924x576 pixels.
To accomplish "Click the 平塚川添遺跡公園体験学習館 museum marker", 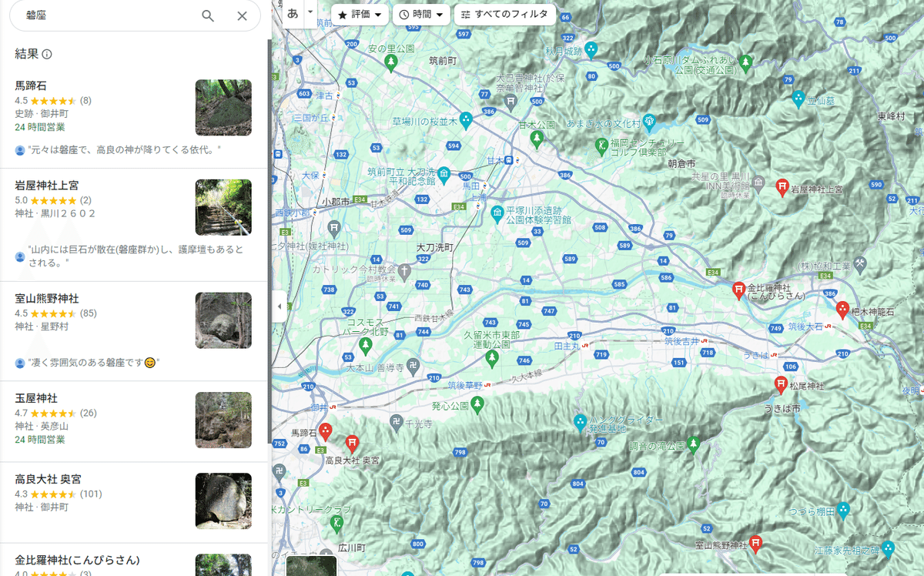I will coord(497,213).
